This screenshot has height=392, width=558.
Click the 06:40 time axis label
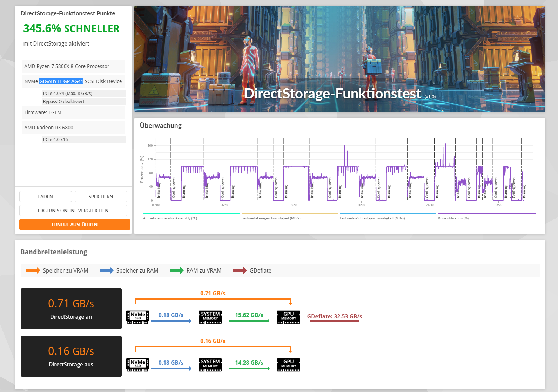(x=224, y=205)
